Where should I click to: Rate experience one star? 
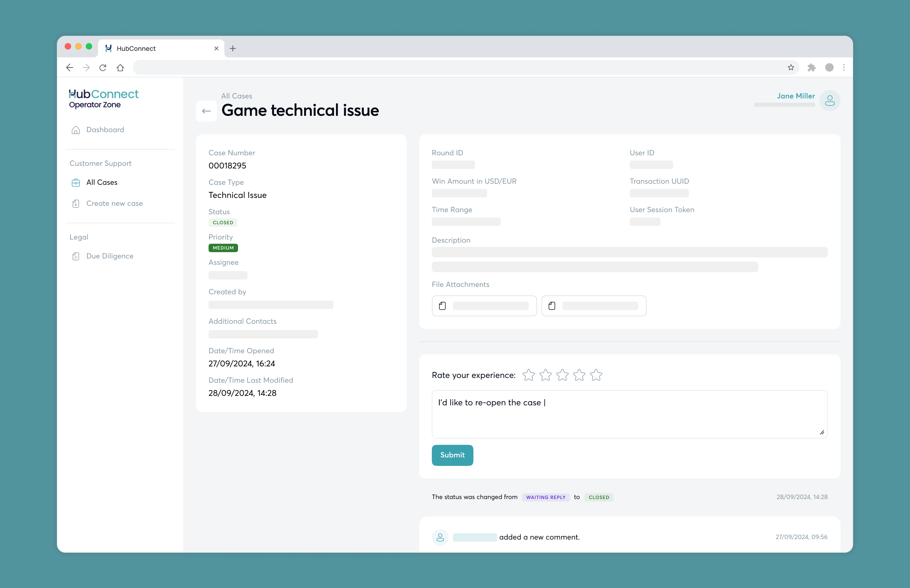tap(528, 375)
